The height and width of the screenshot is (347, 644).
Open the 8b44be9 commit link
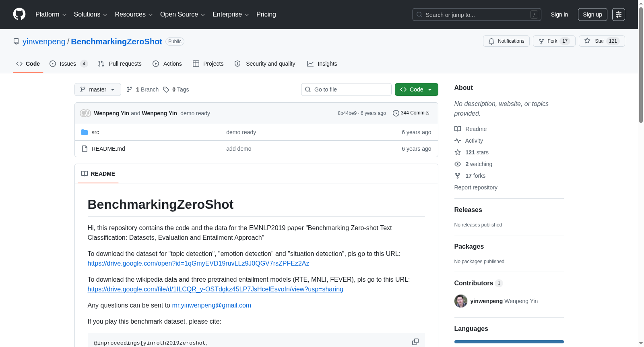tap(347, 113)
